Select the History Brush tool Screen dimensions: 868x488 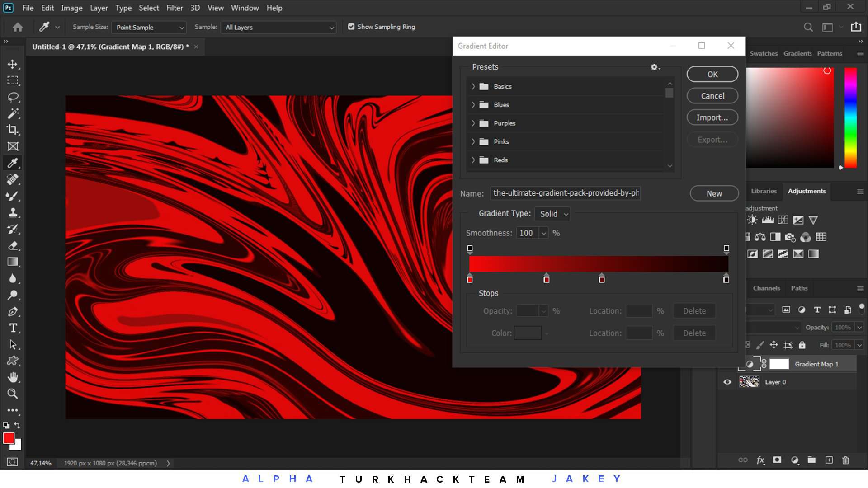[x=13, y=229]
